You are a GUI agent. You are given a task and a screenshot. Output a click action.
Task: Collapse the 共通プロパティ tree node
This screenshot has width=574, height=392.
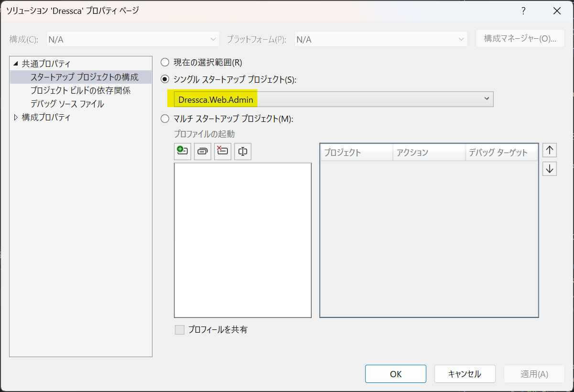tap(16, 64)
